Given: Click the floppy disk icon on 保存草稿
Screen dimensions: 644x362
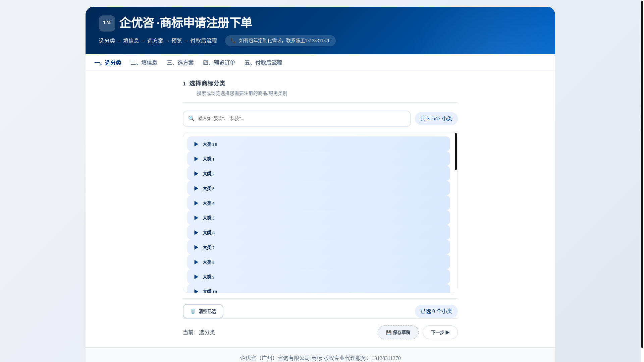Looking at the screenshot, I should 389,333.
